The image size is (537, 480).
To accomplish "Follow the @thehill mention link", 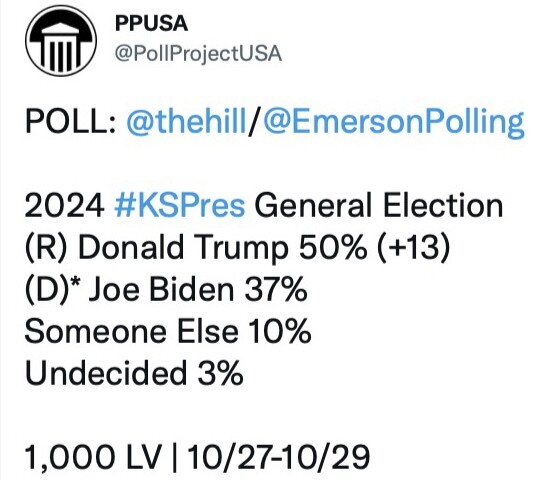I will point(186,121).
